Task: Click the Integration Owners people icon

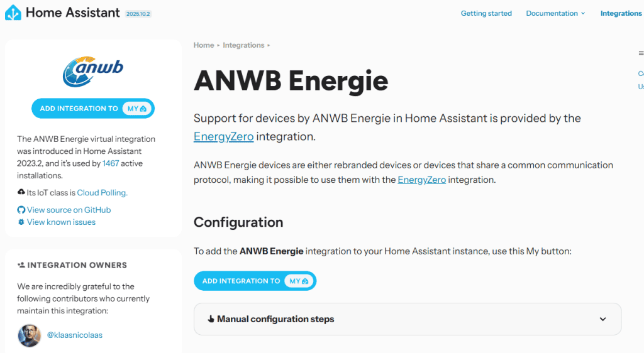Action: (x=21, y=265)
